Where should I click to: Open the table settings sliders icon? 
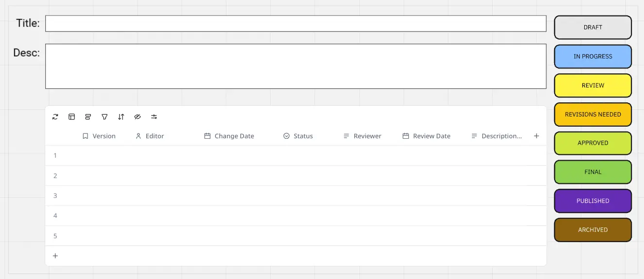[x=154, y=117]
